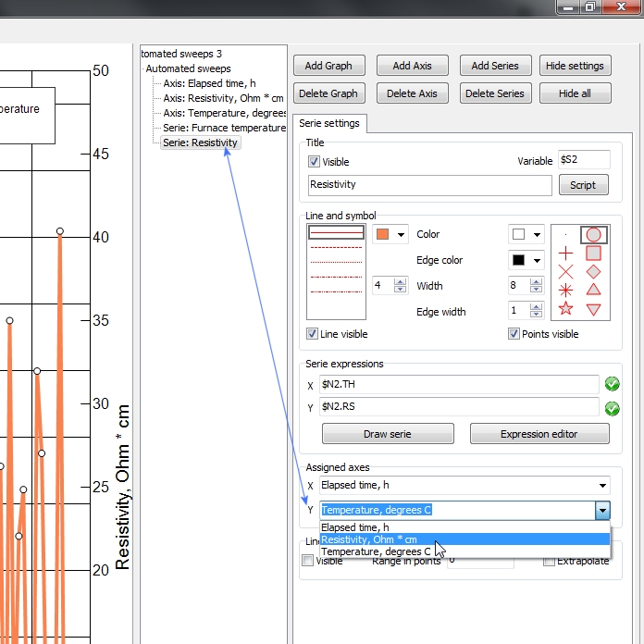This screenshot has height=644, width=644.
Task: Collapse the assigned Y axis dropdown arrow
Action: [x=602, y=511]
